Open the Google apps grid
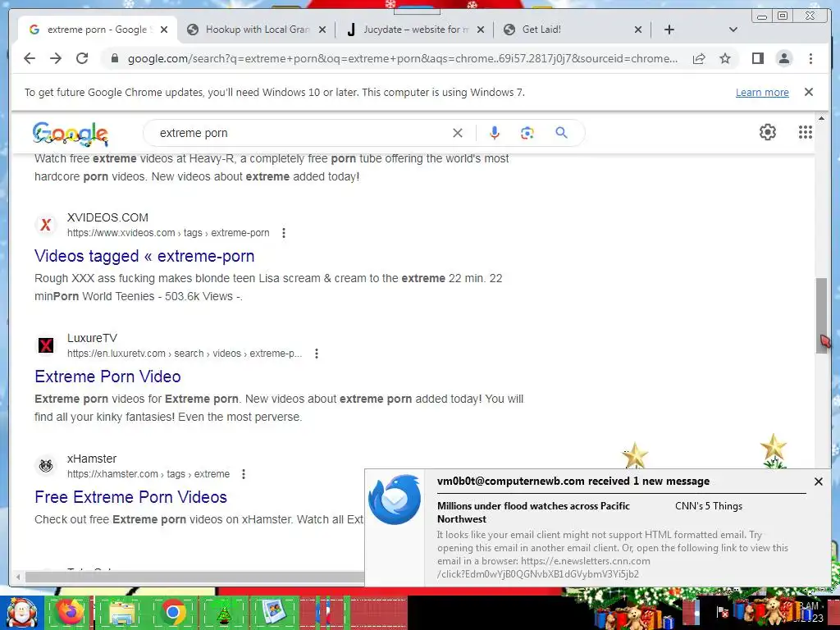Screen dimensions: 840x630 (x=806, y=132)
